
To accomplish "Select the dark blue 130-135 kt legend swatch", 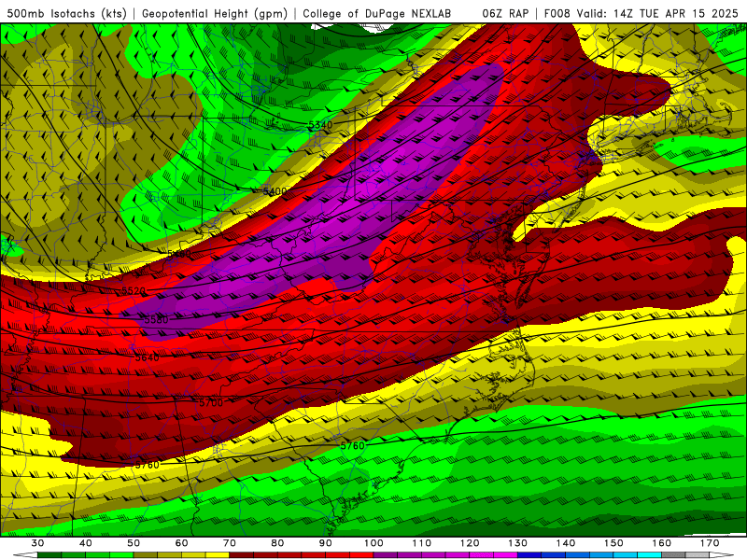I will pyautogui.click(x=529, y=555).
